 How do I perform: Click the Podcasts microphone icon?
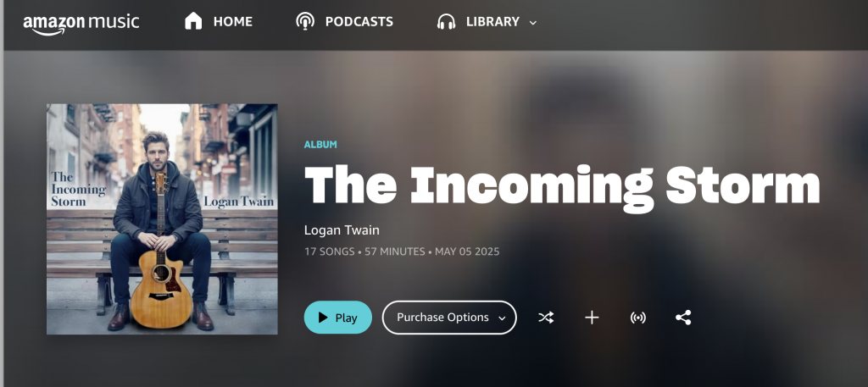[305, 21]
